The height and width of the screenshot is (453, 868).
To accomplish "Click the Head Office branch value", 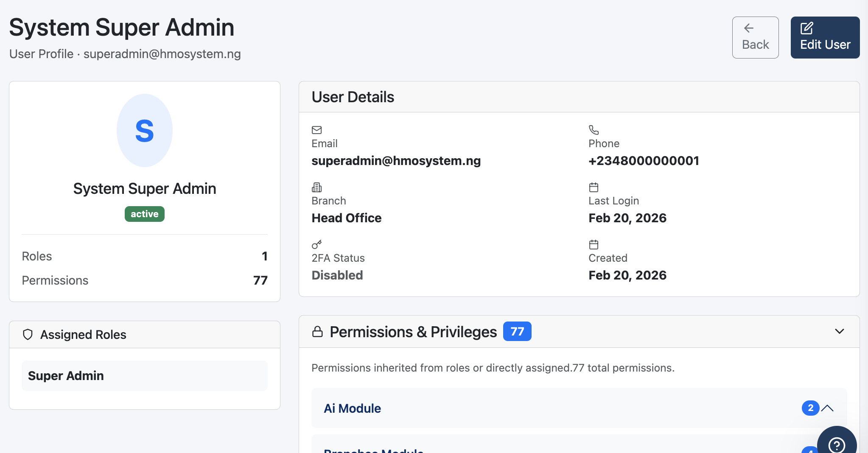I will [x=347, y=218].
